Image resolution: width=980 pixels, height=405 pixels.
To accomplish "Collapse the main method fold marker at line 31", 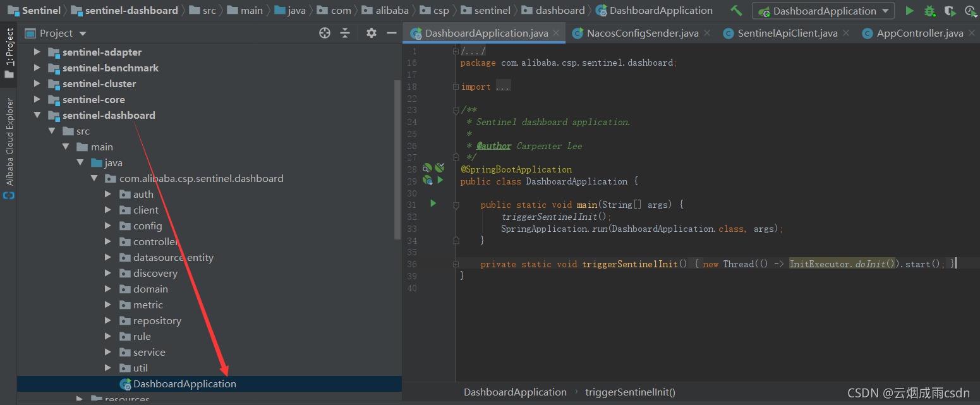I will 456,205.
